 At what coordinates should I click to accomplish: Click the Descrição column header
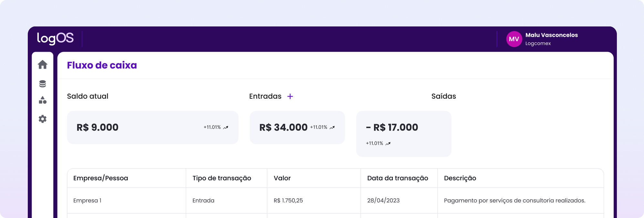(x=460, y=178)
